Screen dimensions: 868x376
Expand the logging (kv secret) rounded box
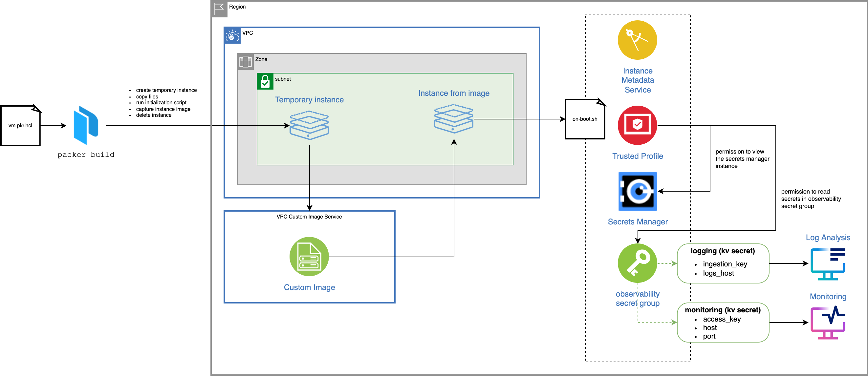tap(723, 263)
